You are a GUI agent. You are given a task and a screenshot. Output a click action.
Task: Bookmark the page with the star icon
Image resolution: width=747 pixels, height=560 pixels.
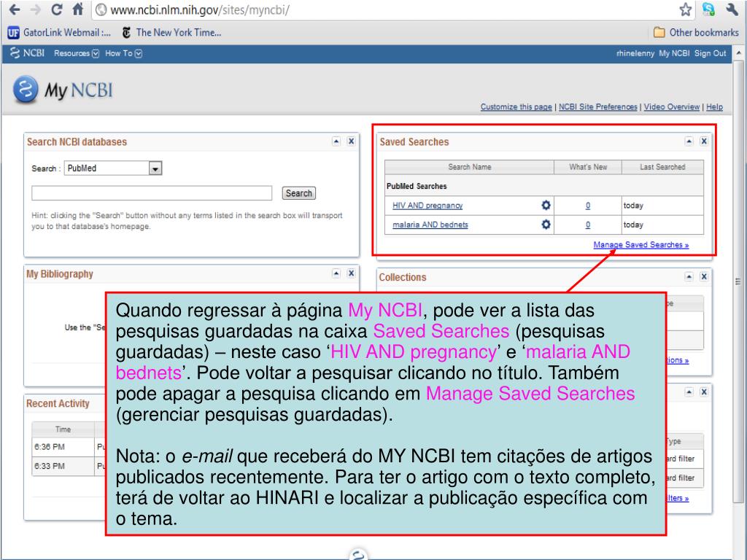(685, 9)
